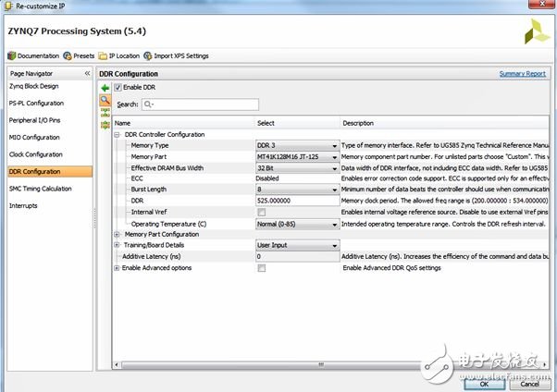Click the green back arrow icon
The image size is (557, 392).
pos(105,88)
